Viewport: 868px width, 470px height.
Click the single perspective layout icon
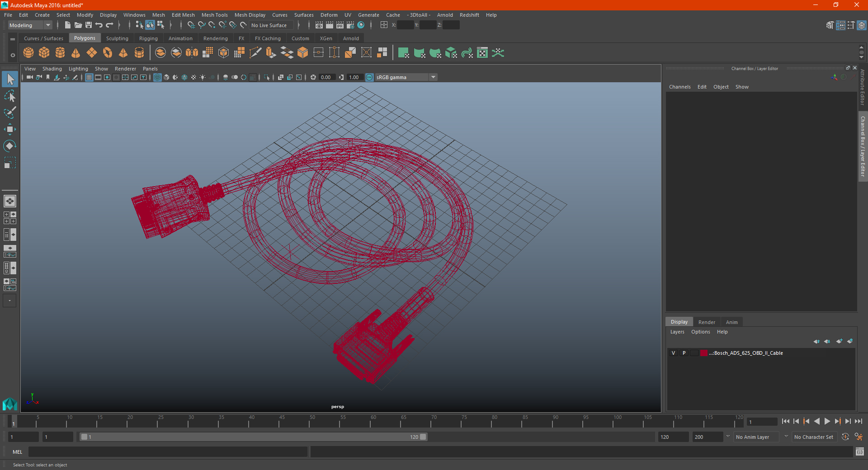[x=10, y=201]
